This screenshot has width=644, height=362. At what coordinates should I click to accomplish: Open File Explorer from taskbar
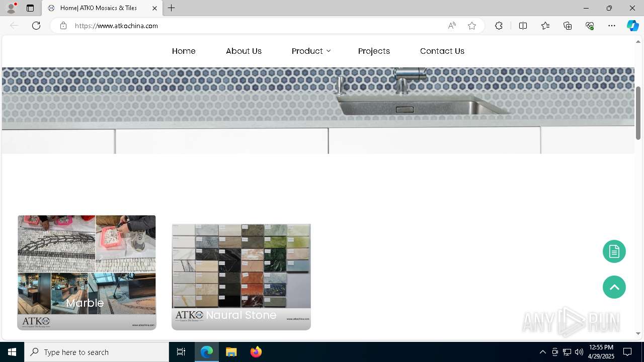[231, 352]
